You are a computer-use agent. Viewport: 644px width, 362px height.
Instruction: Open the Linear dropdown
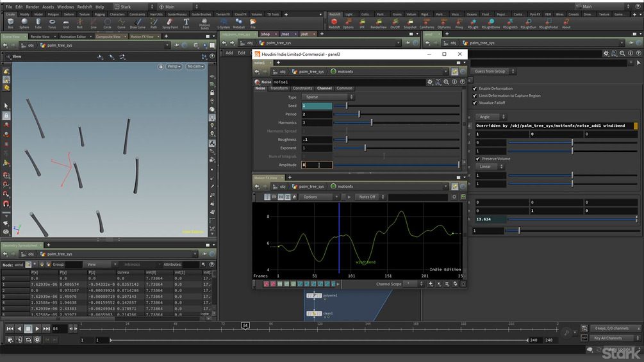tap(490, 167)
